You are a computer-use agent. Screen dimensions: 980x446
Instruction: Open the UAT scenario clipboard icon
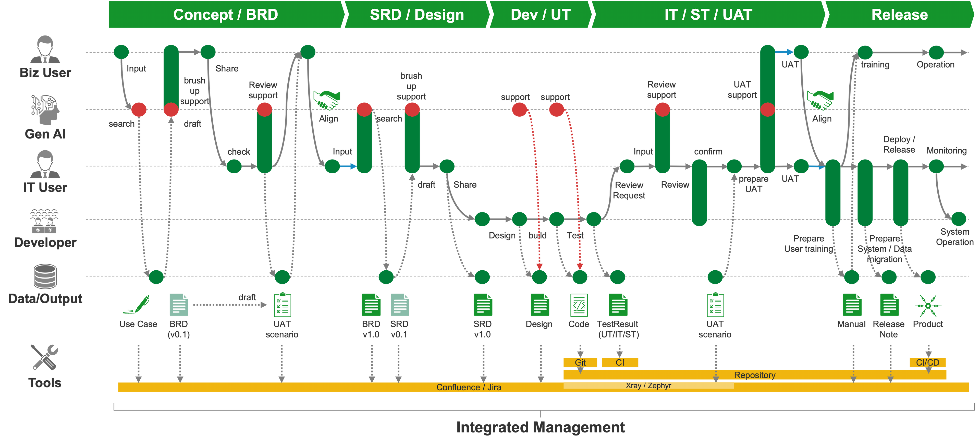283,306
